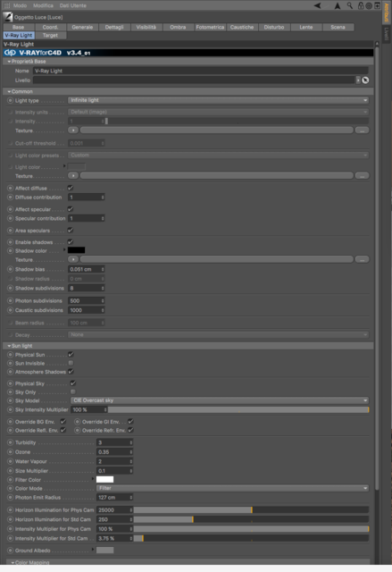Toggle the Area speculars checkbox
This screenshot has width=392, height=572.
[71, 231]
